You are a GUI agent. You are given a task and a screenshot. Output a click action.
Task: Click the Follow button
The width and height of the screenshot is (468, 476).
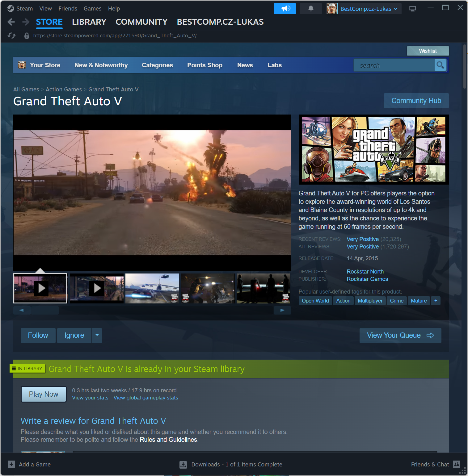[x=38, y=335]
